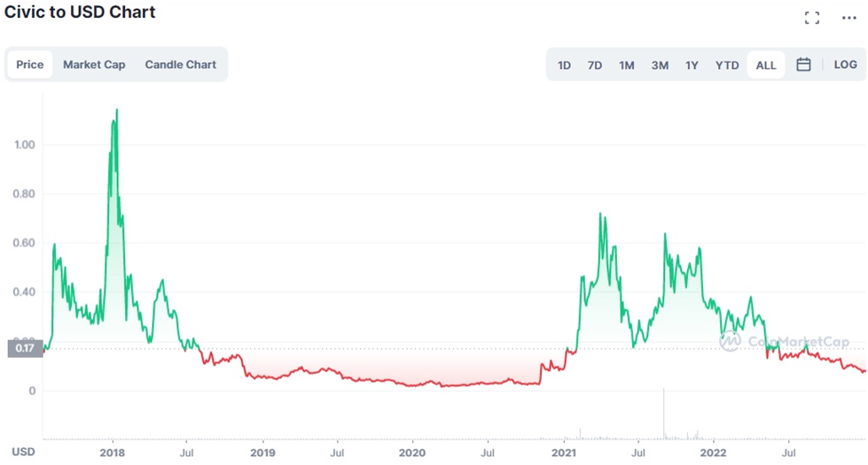Image resolution: width=868 pixels, height=465 pixels.
Task: Select the ALL time range
Action: 766,66
